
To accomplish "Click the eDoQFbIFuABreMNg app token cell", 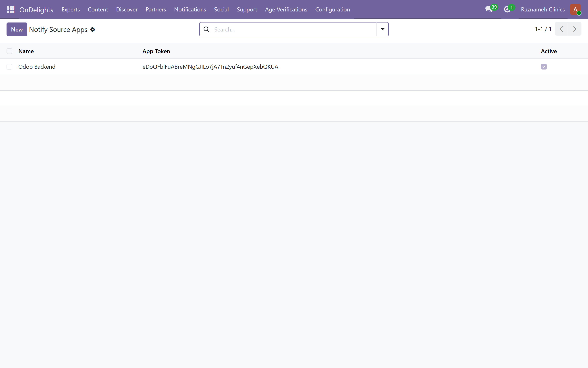I will (210, 67).
